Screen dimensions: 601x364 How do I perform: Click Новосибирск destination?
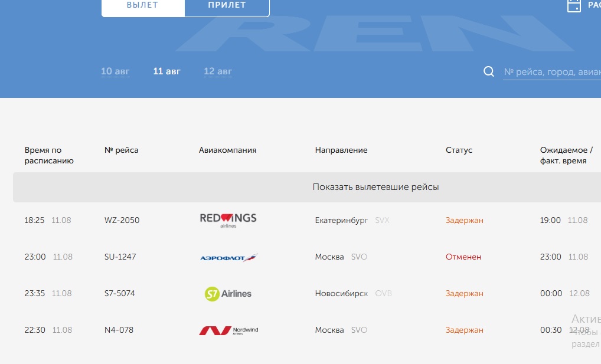341,293
